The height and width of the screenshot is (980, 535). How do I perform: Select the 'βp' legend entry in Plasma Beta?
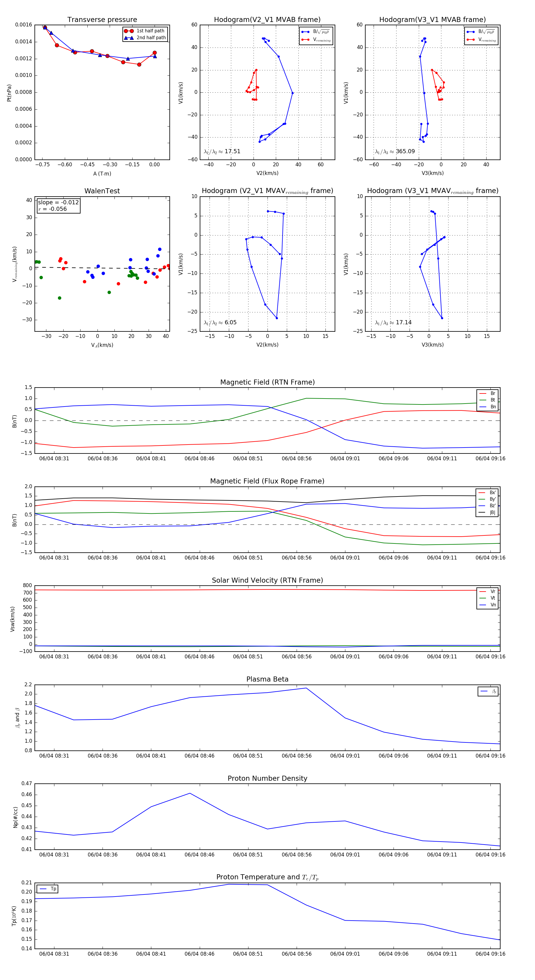[x=488, y=691]
